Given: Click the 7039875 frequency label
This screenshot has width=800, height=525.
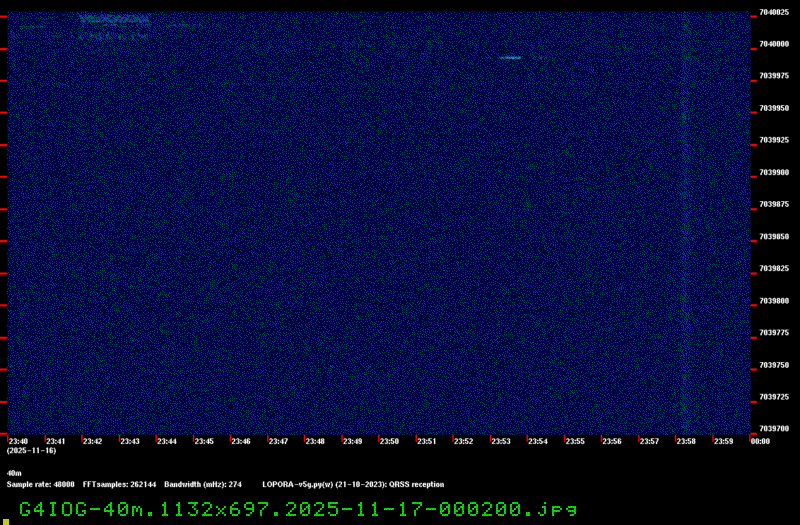Looking at the screenshot, I should pos(774,204).
